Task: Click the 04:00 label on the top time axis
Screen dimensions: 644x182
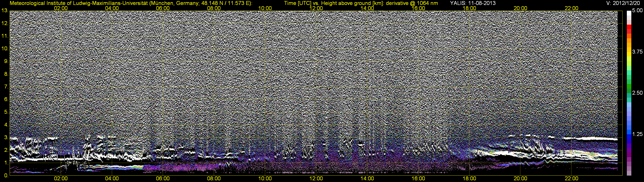Action: 112,8
